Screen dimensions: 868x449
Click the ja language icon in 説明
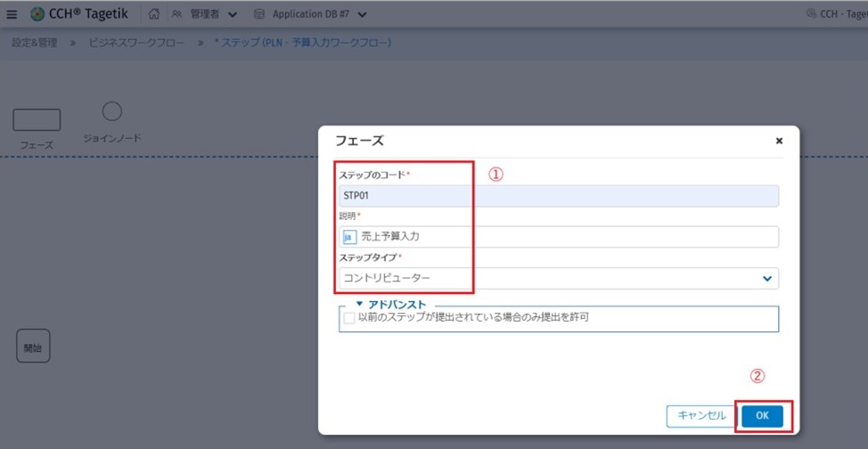point(349,237)
